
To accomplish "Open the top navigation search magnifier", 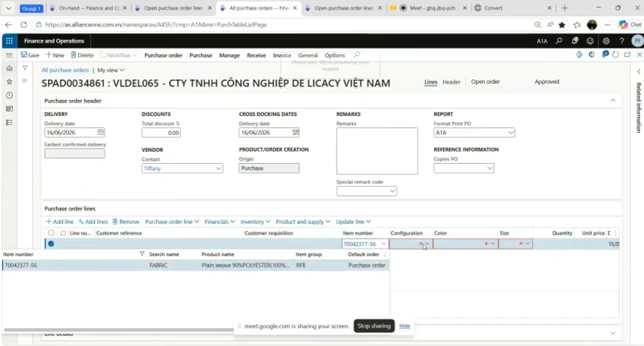I will [559, 41].
